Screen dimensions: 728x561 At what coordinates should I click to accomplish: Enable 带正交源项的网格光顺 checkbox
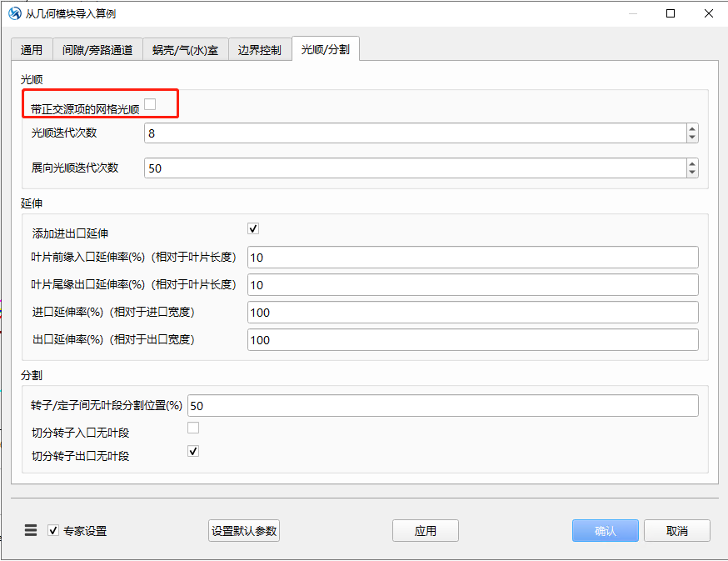point(150,104)
